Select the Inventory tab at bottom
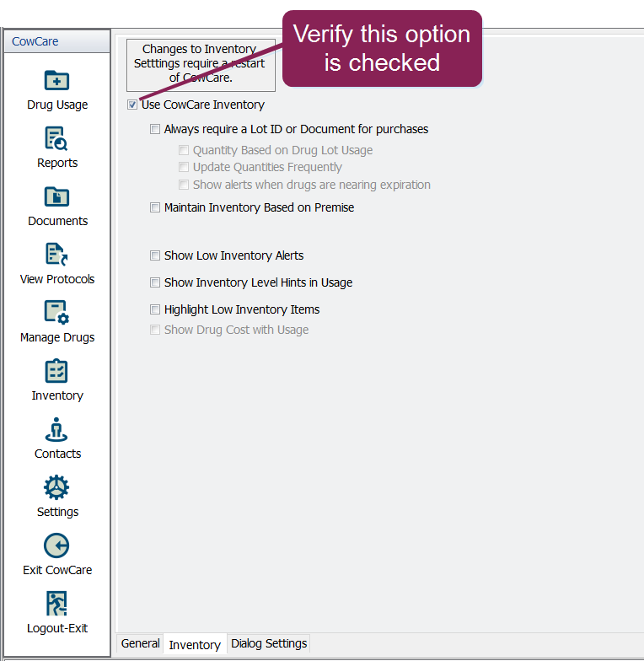This screenshot has width=644, height=661. 195,644
